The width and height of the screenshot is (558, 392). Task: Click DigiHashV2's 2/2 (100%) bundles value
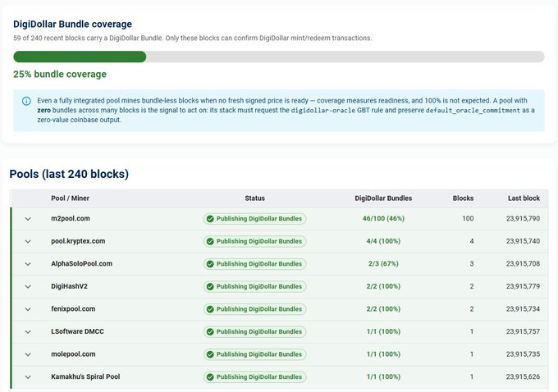pos(383,286)
